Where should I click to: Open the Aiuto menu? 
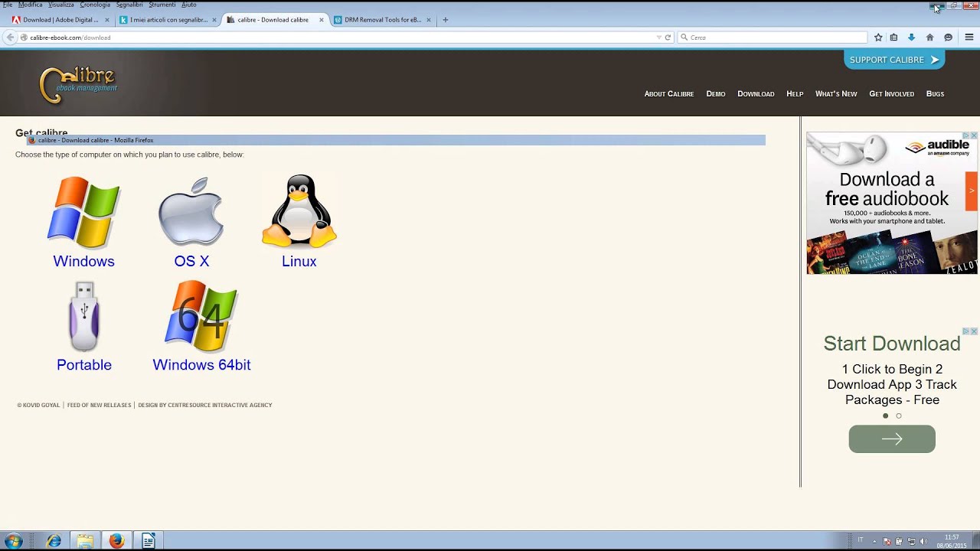point(189,5)
